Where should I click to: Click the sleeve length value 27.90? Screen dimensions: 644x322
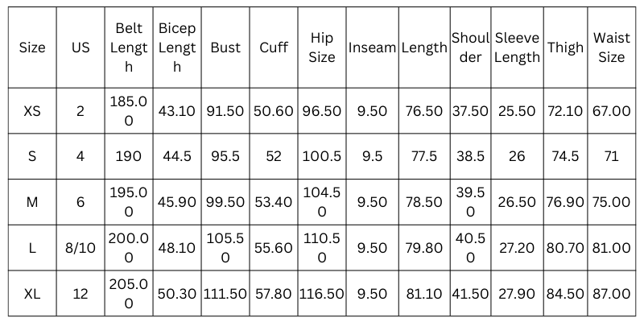pyautogui.click(x=517, y=295)
